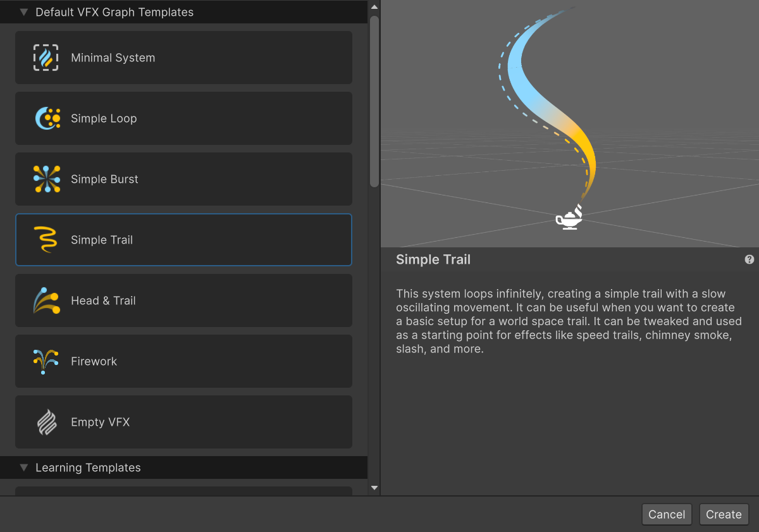Screen dimensions: 759x532
Task: Click the Simple Loop template icon
Action: (x=47, y=118)
